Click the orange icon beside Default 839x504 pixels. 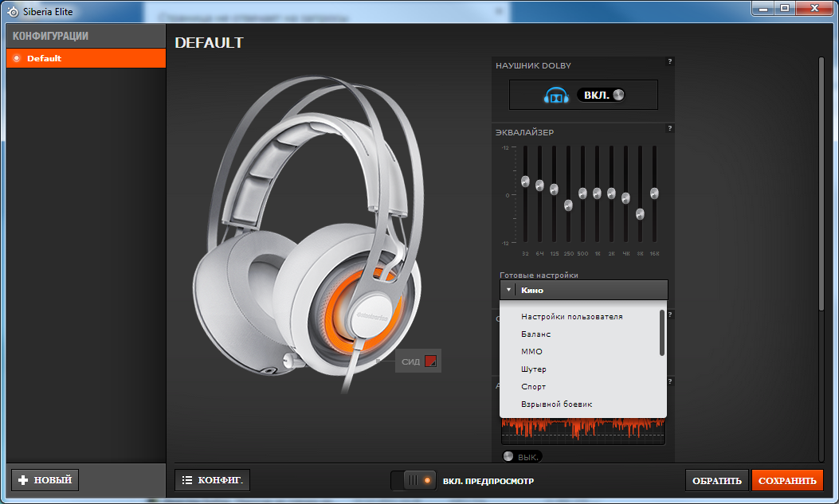coord(17,58)
